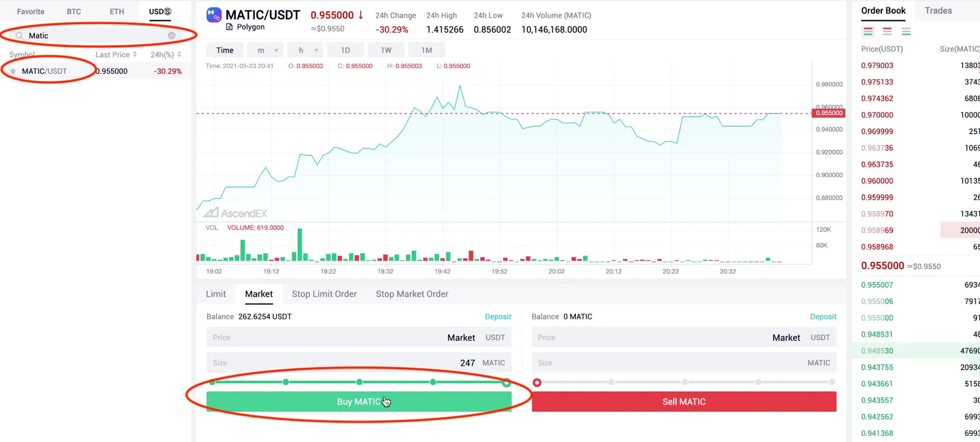Click ask price 0.958968 in order book

pyautogui.click(x=877, y=247)
